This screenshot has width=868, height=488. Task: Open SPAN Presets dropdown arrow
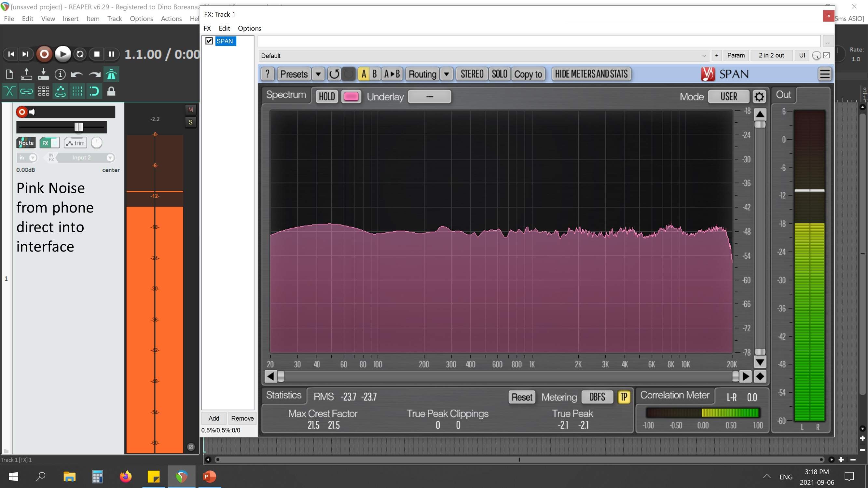[318, 74]
